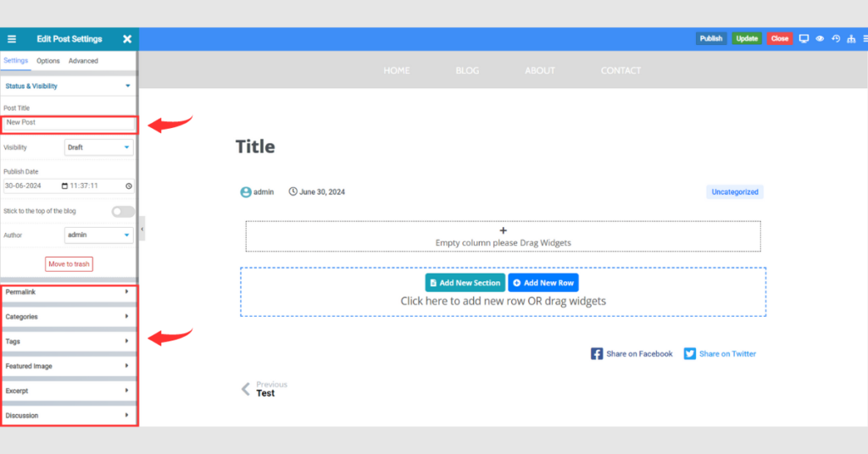Open the hamburger menu in the settings panel

click(x=12, y=39)
